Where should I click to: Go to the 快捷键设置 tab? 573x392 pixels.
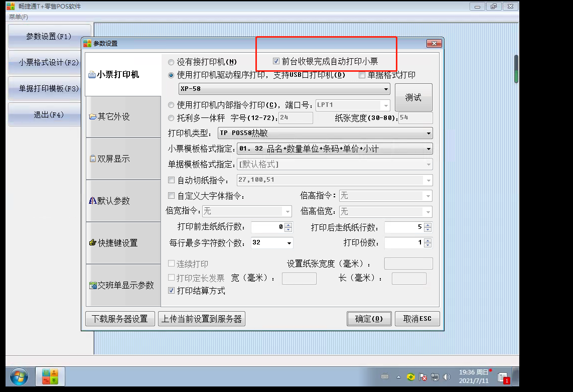[x=123, y=243]
